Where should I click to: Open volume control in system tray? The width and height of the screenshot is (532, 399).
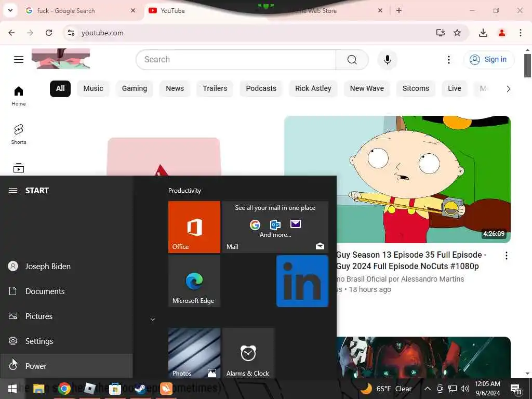click(x=465, y=389)
